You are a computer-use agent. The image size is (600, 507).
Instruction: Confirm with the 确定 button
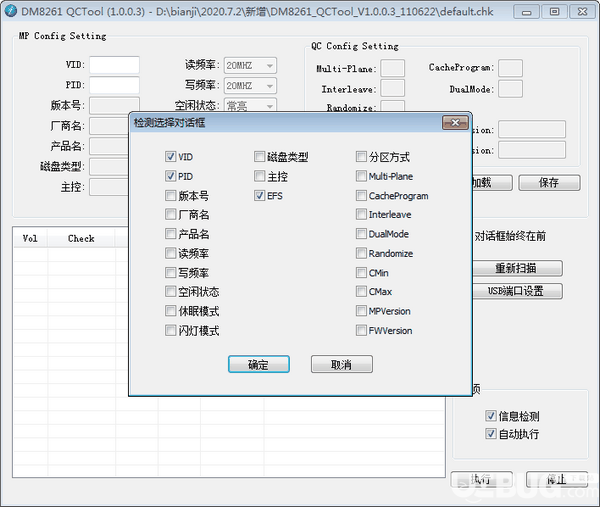coord(259,364)
